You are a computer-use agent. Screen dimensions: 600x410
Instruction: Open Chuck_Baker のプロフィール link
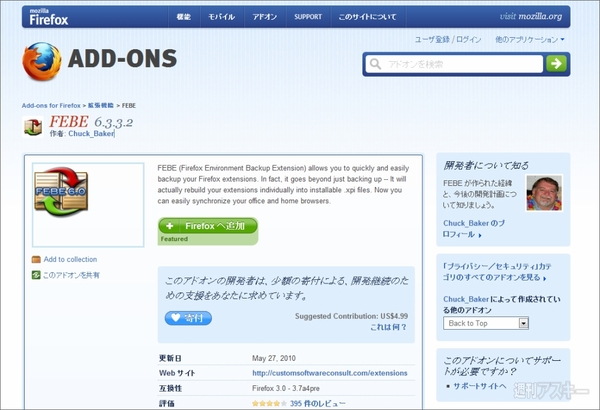pos(474,229)
